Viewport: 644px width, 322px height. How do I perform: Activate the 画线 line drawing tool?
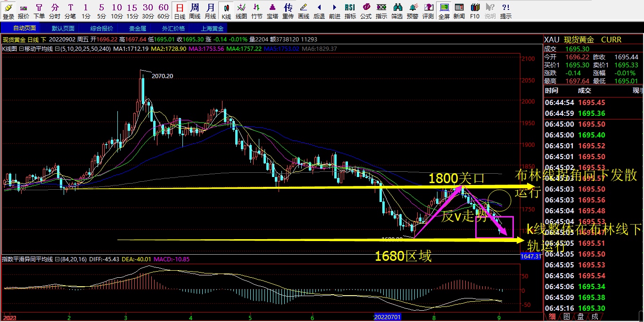click(304, 10)
